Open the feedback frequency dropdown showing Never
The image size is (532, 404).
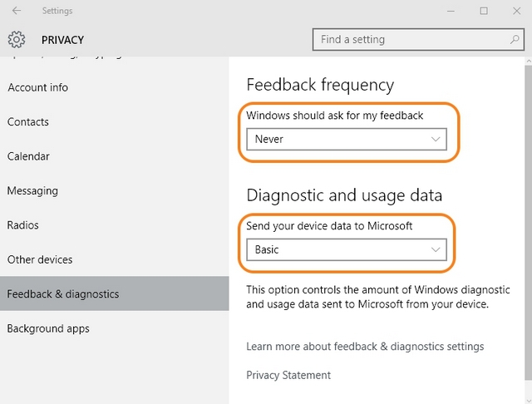(x=346, y=140)
